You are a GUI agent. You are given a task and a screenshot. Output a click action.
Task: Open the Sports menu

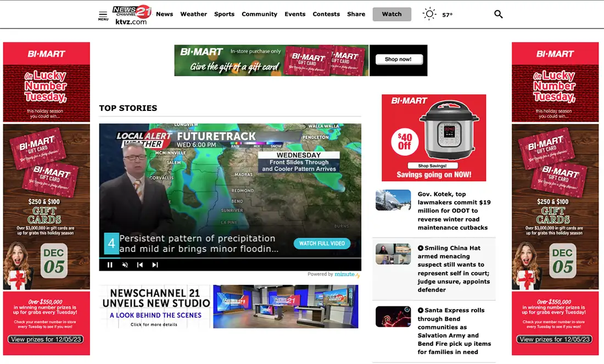tap(224, 14)
